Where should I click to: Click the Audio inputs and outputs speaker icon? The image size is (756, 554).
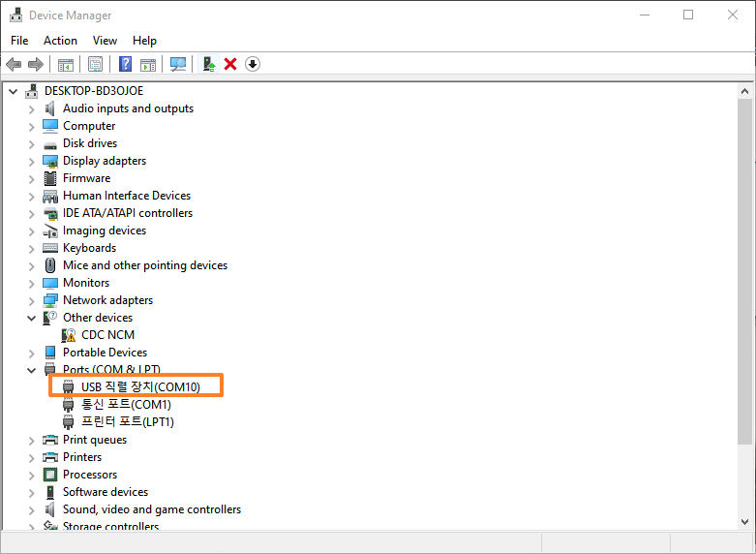[x=50, y=108]
